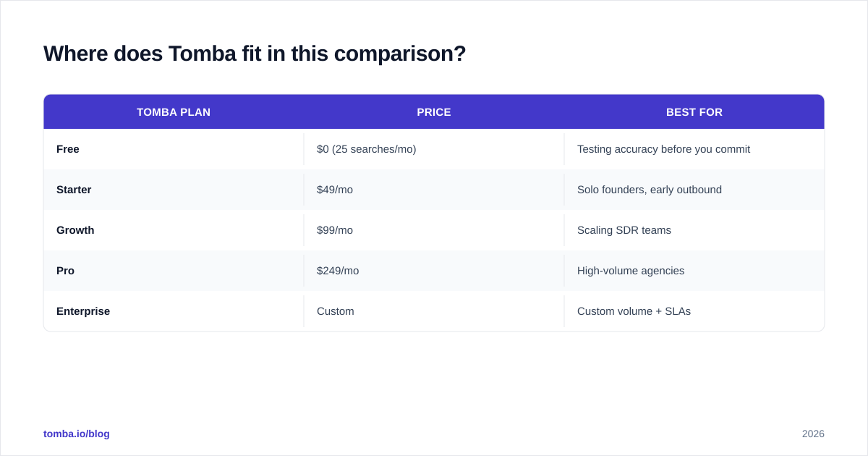Click the tomba.io/blog link
This screenshot has width=868, height=456.
click(x=77, y=434)
